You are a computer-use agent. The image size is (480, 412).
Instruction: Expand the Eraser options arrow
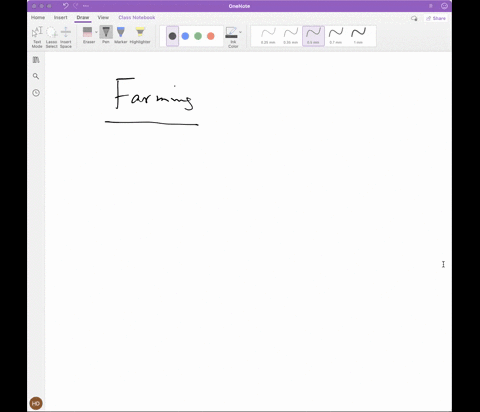pos(96,32)
